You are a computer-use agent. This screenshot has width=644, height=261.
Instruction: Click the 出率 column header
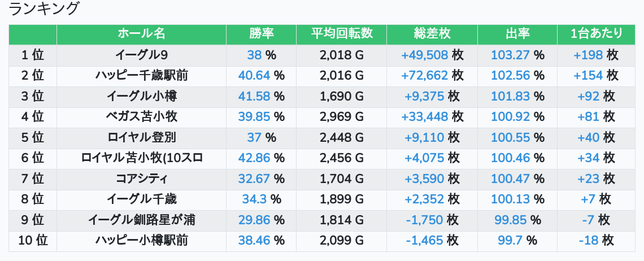tap(517, 34)
